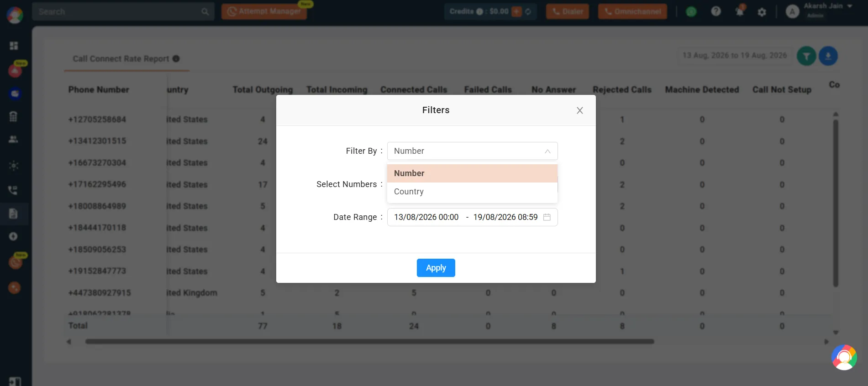Open the chat support widget icon
The image size is (868, 386).
click(844, 357)
